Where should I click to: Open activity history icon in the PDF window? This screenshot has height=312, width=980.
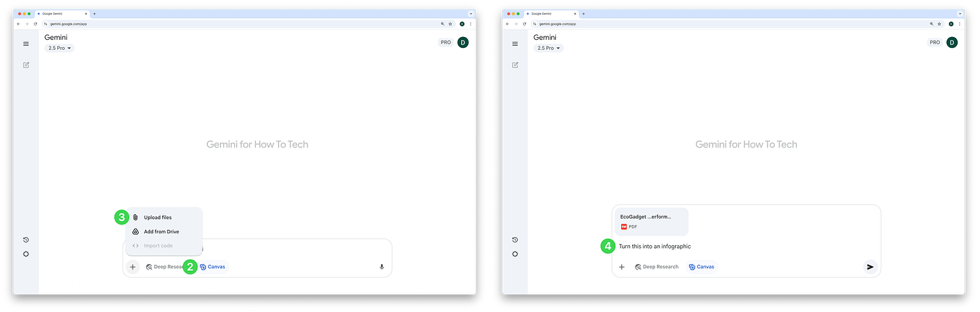[x=515, y=240]
